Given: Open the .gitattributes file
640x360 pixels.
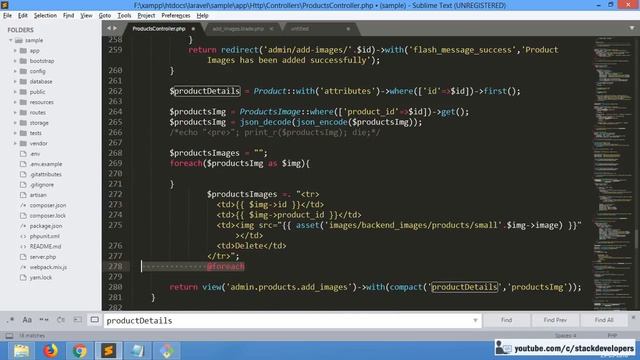Looking at the screenshot, I should 45,174.
